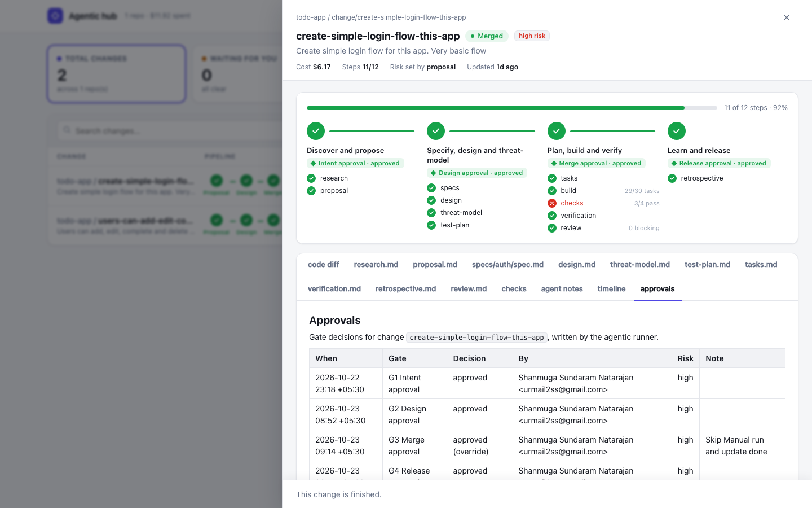This screenshot has width=812, height=508.
Task: Click the Search changes field in background
Action: pyautogui.click(x=169, y=131)
